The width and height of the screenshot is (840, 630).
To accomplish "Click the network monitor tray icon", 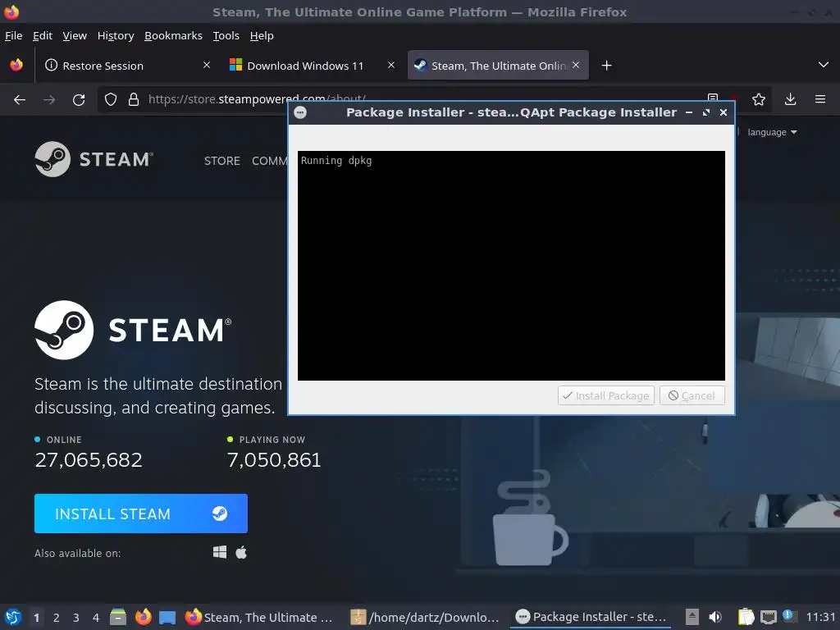I will (768, 617).
